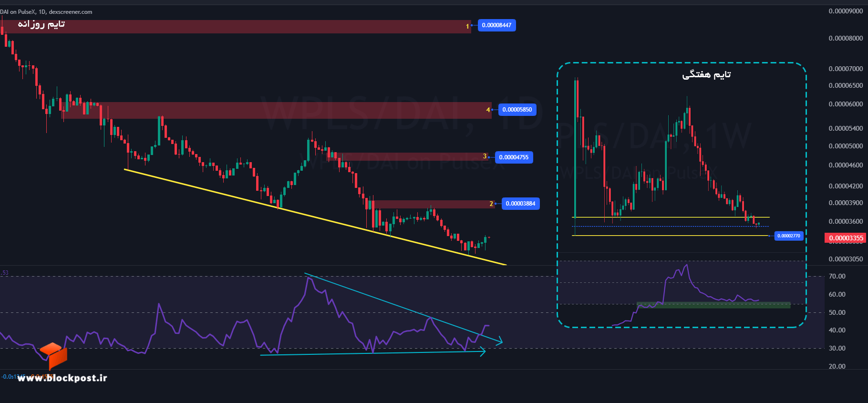The image size is (868, 403).
Task: Click the cyan arrowhead on descending RSI trendline
Action: point(499,341)
